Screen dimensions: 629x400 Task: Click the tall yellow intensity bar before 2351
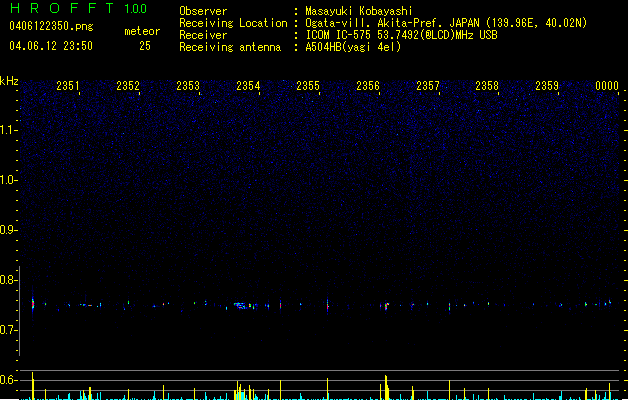33,386
